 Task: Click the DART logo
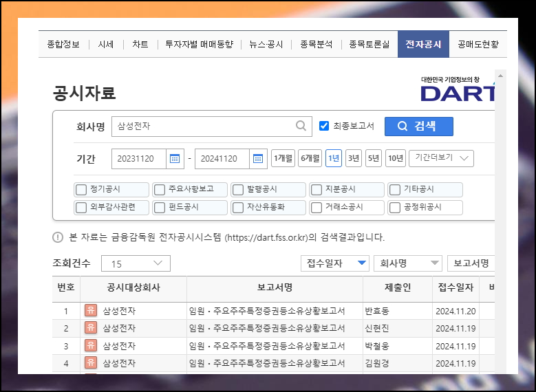(x=458, y=89)
